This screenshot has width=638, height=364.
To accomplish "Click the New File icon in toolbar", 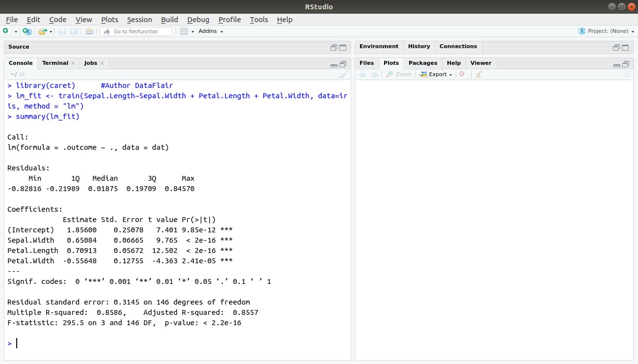I will pyautogui.click(x=6, y=31).
